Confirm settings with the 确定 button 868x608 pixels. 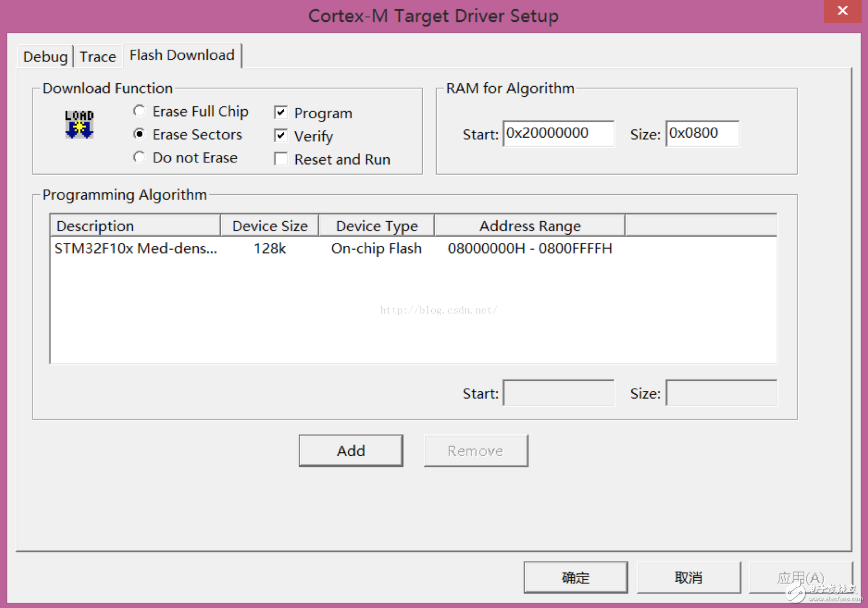(x=575, y=577)
